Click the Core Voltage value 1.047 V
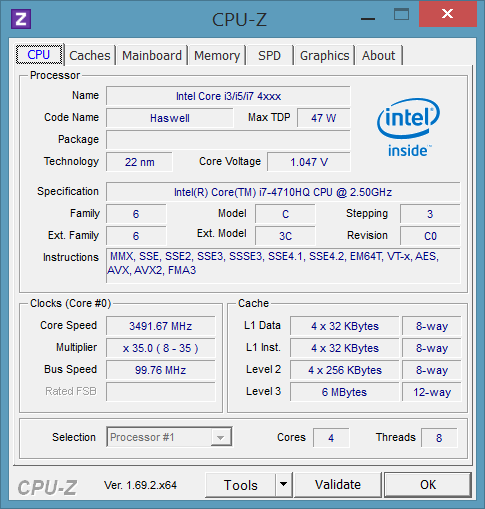This screenshot has width=485, height=509. pyautogui.click(x=309, y=162)
